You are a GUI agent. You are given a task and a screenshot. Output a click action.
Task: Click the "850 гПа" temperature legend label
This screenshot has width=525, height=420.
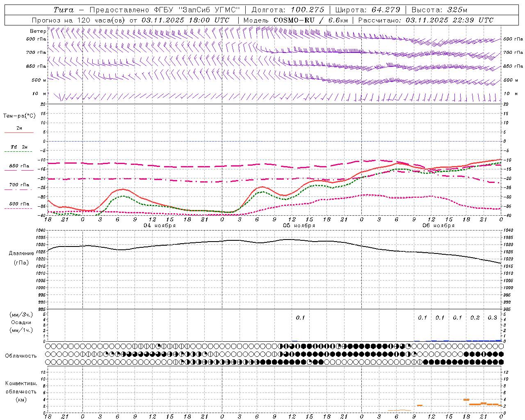coord(19,166)
